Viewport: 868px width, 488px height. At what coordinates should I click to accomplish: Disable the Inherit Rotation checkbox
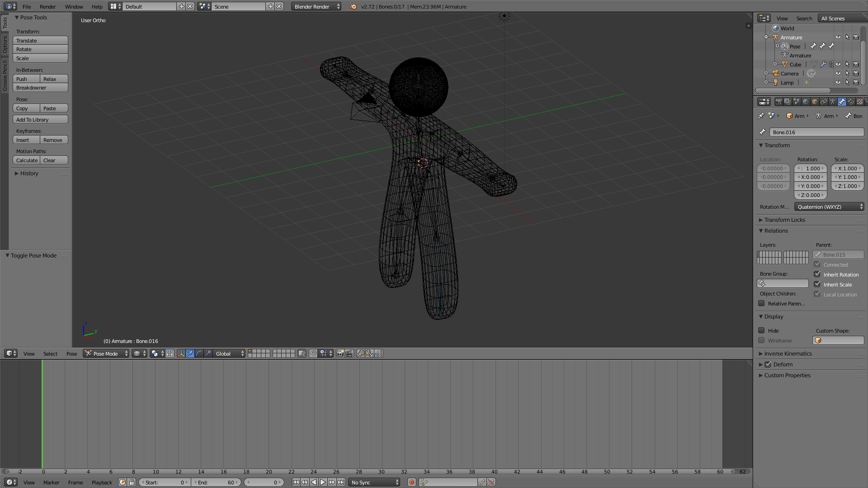817,274
